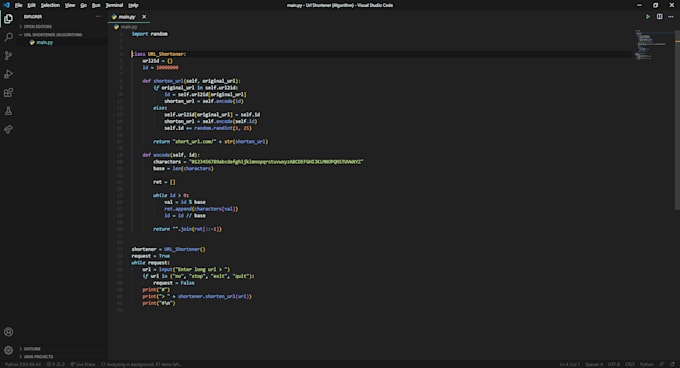This screenshot has width=680, height=368.
Task: Click the 'base = len(characters)' line
Action: (183, 168)
